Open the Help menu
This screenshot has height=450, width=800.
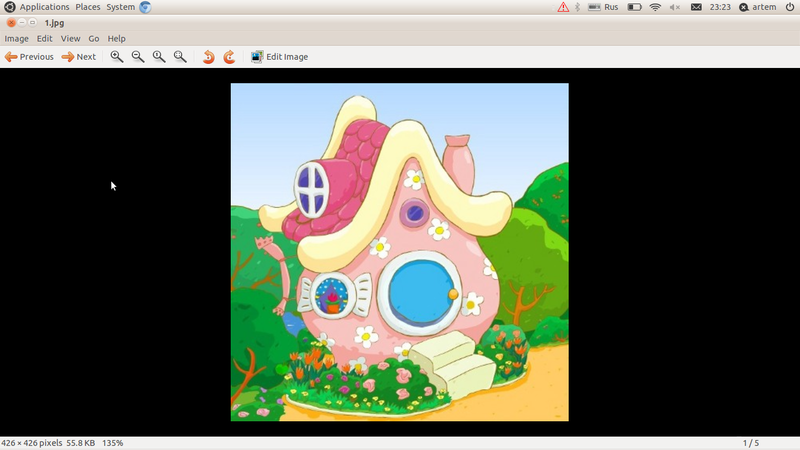tap(116, 39)
